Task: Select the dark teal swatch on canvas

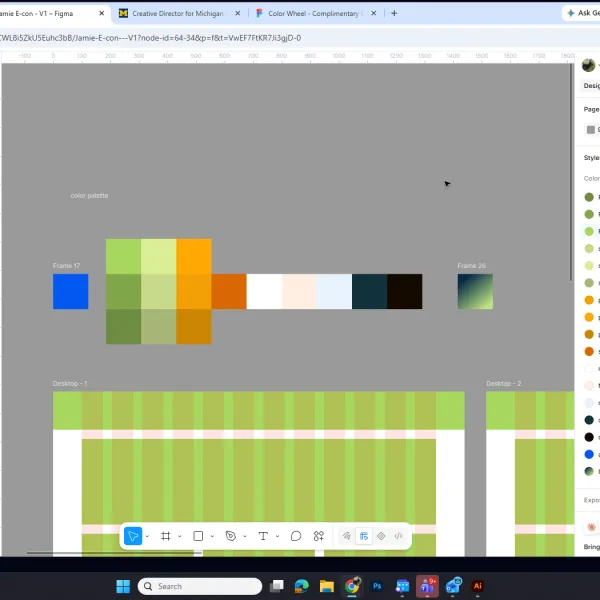Action: click(370, 291)
